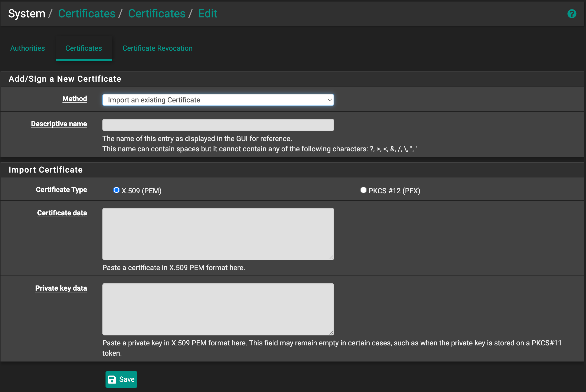
Task: Click inside the Private key data textarea
Action: click(218, 309)
